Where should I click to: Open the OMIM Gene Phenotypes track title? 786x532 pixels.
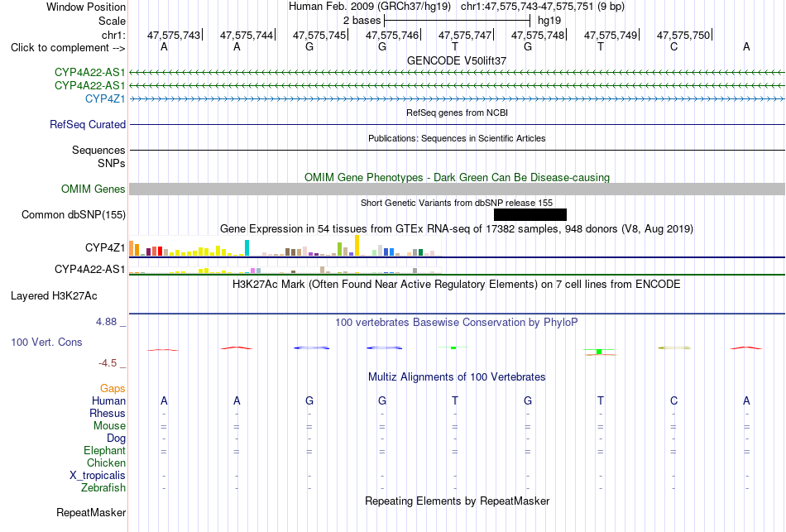click(x=457, y=178)
